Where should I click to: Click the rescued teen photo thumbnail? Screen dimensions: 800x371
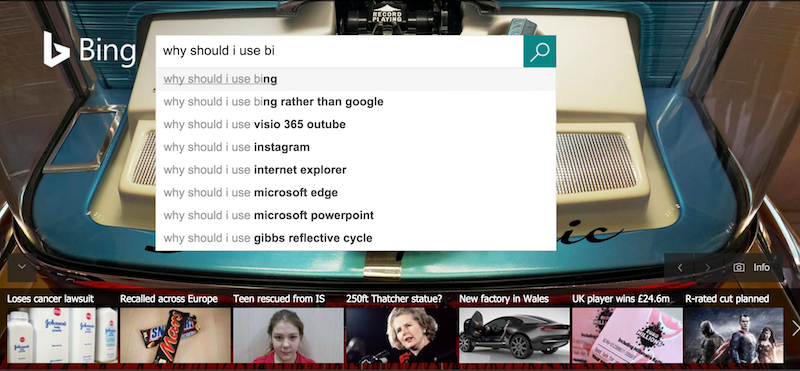click(x=288, y=335)
